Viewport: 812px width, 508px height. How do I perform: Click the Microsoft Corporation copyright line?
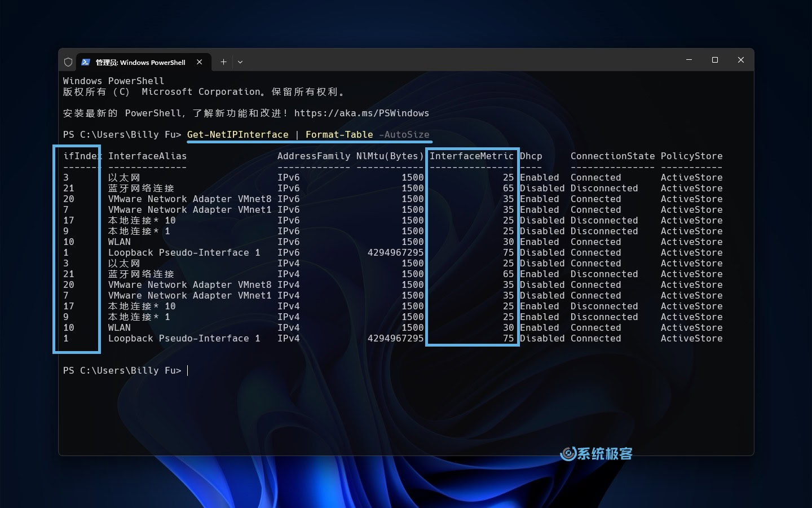pos(204,91)
